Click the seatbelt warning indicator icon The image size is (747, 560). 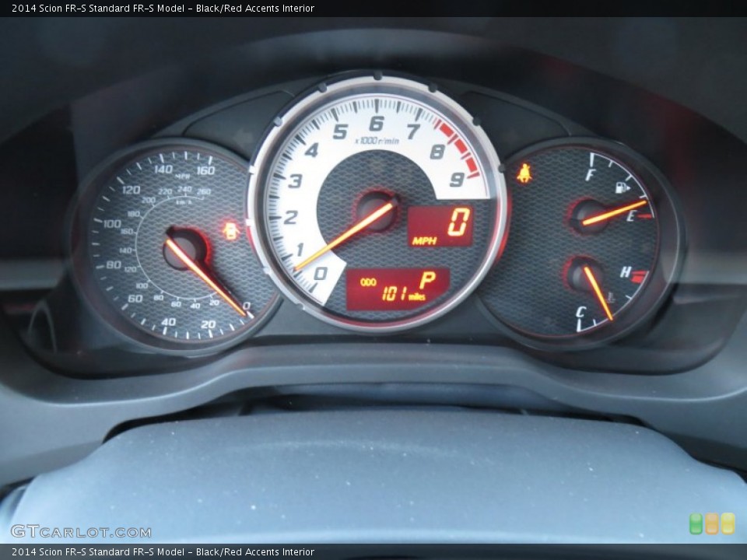pos(524,173)
